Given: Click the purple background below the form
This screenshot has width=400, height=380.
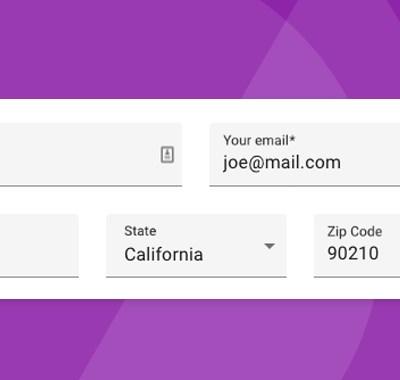Looking at the screenshot, I should point(200,339).
